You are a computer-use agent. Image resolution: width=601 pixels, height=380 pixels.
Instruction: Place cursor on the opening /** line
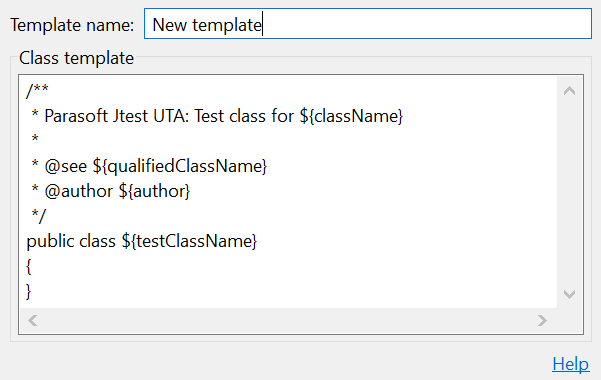point(37,90)
